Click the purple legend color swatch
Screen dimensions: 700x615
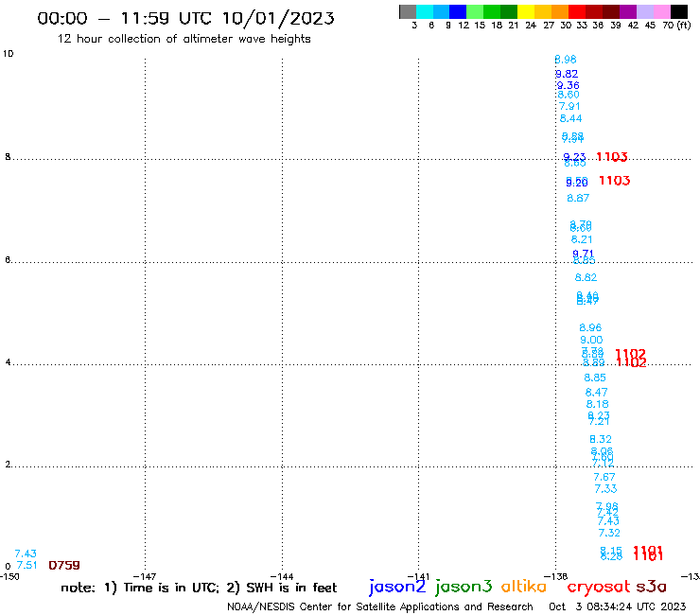pos(628,11)
